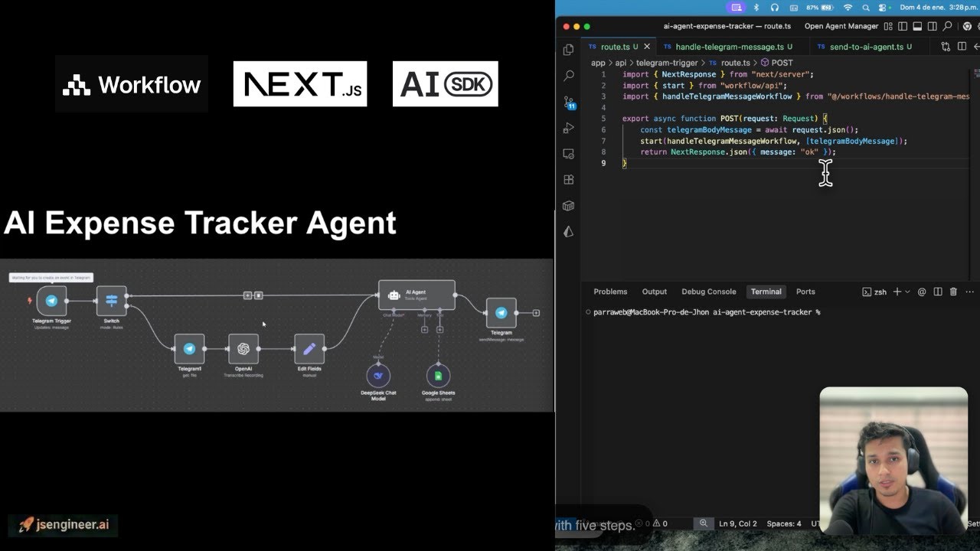Add a Memory sub-node to AI Agent
The height and width of the screenshot is (551, 980).
424,330
